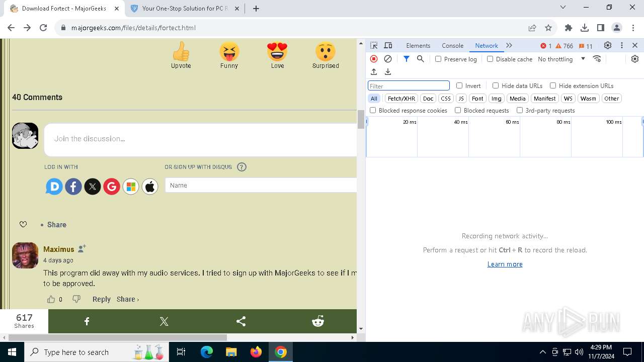The image size is (644, 362).
Task: Filter requests by WS
Action: pos(568,99)
